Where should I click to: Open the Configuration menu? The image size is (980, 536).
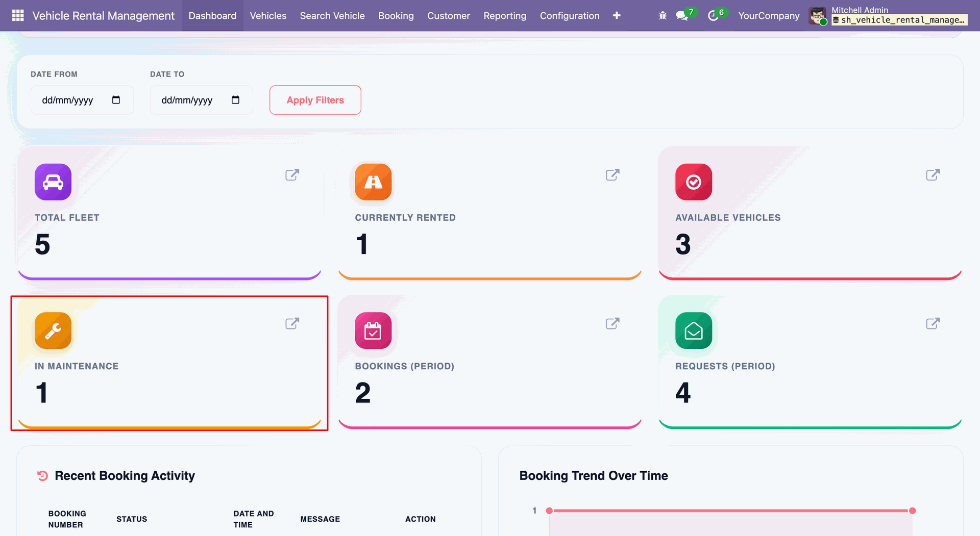[570, 15]
